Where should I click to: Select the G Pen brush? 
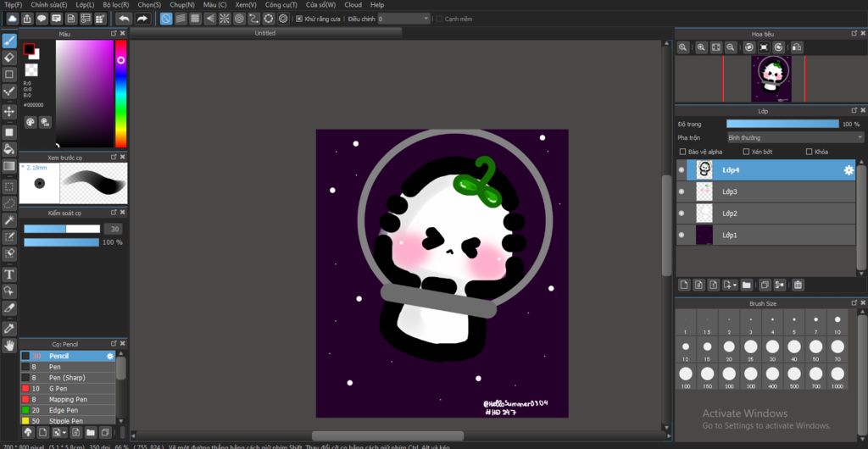68,389
